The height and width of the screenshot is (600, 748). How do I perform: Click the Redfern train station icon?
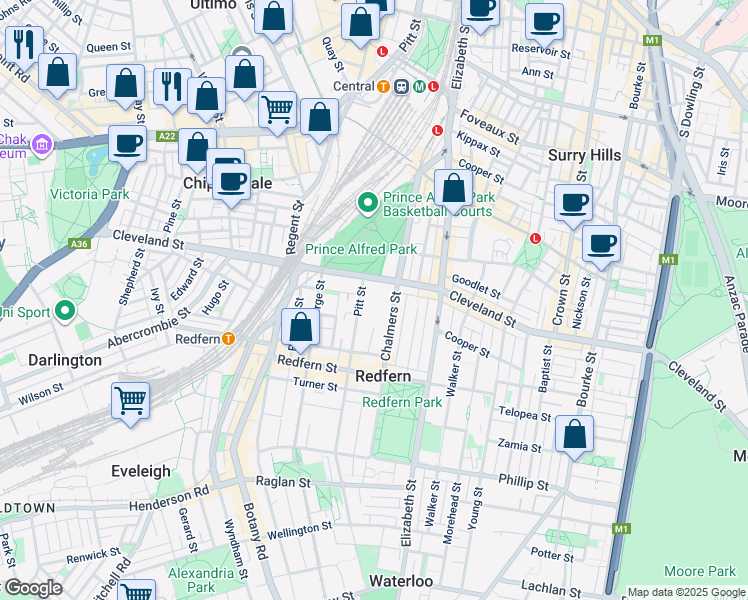pyautogui.click(x=229, y=339)
